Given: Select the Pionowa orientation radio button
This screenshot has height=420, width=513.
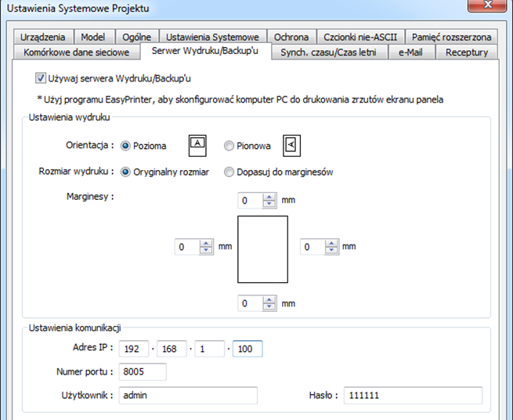Looking at the screenshot, I should (229, 146).
